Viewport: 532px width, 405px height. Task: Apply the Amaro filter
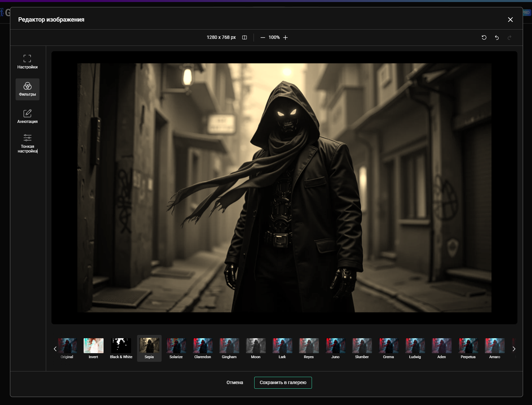point(495,348)
